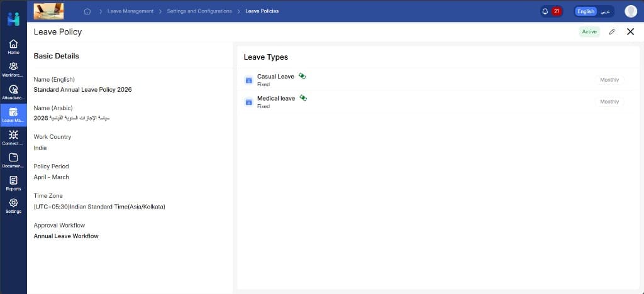Open Documents module in sidebar

pos(13,160)
